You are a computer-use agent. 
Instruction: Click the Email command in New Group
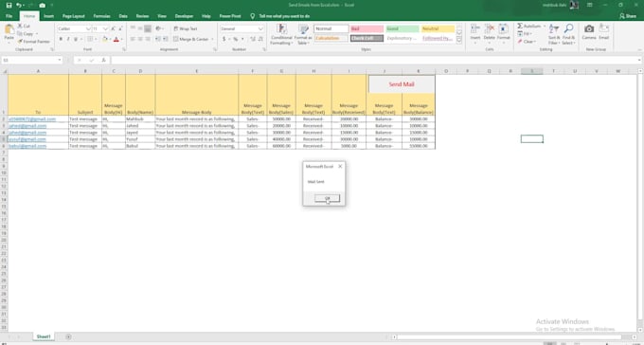(x=604, y=31)
